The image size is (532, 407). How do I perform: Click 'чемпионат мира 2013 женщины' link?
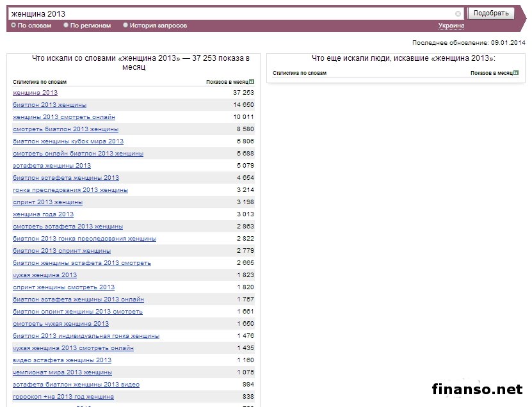tap(62, 372)
